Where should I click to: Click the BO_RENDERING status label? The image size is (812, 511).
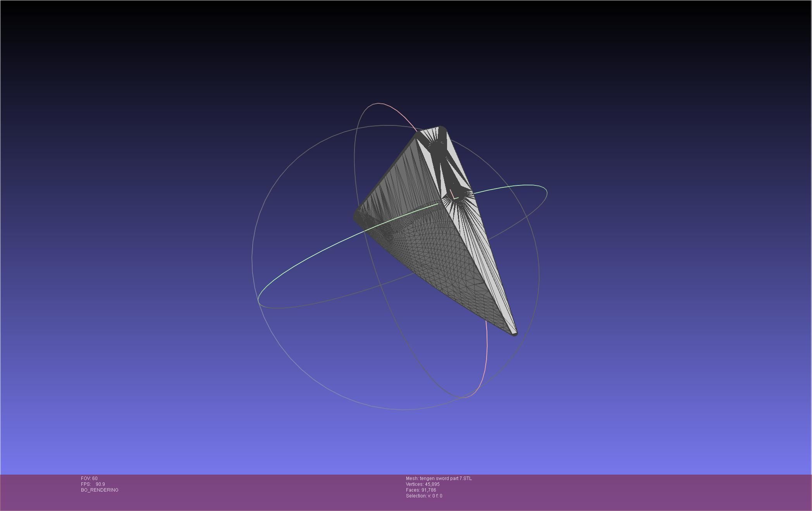coord(100,490)
